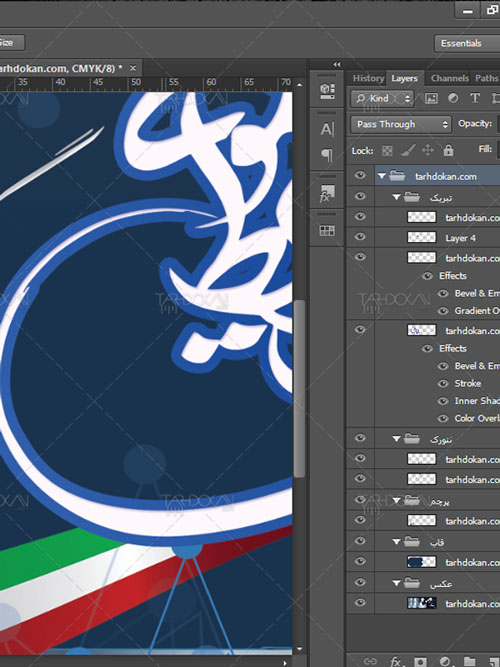Open the Essentials workspace switcher
This screenshot has height=667, width=500.
coord(467,43)
